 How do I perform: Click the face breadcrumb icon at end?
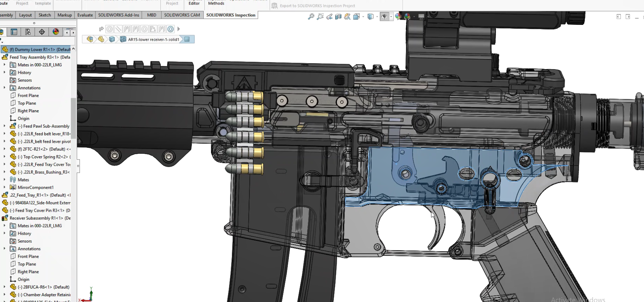click(x=187, y=39)
